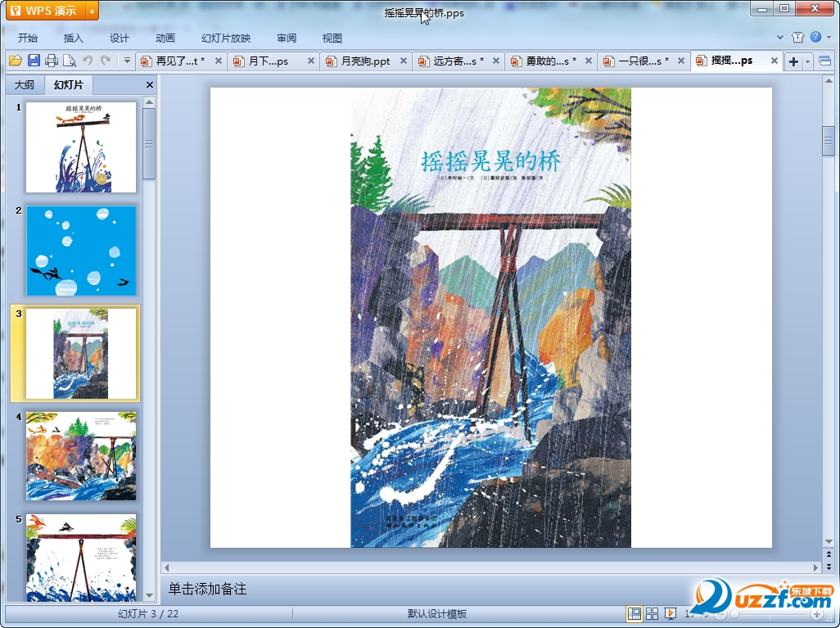
Task: Close the 勇敢的...s document tab
Action: pos(588,61)
